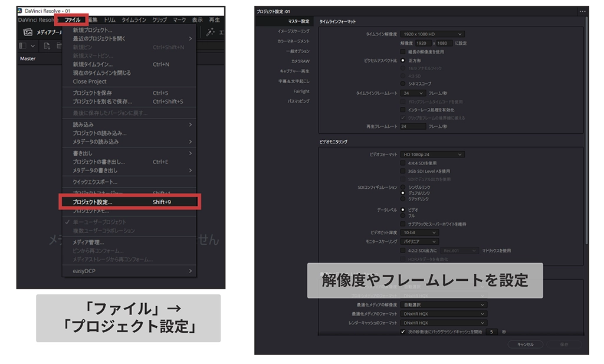Image resolution: width=604 pixels, height=364 pixels.
Task: Open プロジェクト設定... from the File menu
Action: point(129,202)
